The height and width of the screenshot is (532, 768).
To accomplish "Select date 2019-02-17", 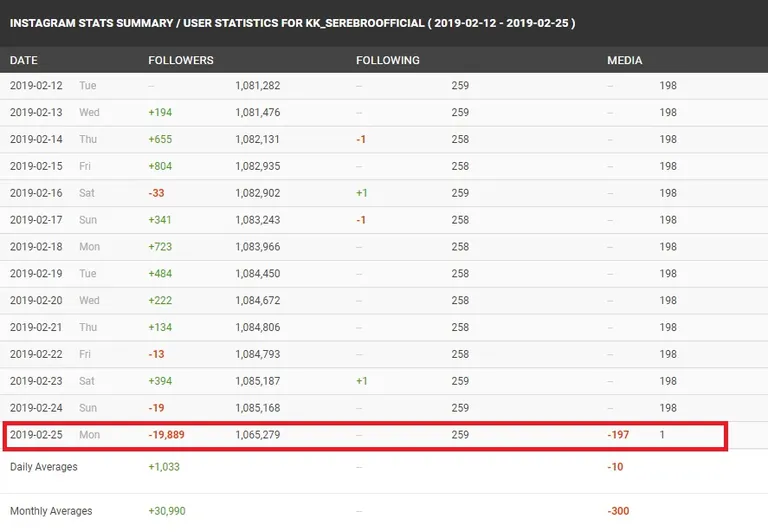I will (36, 220).
